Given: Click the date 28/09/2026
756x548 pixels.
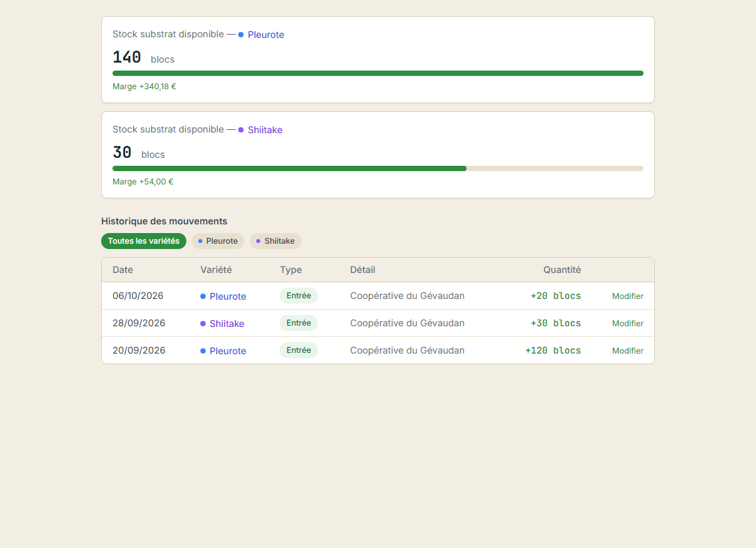Looking at the screenshot, I should point(139,323).
